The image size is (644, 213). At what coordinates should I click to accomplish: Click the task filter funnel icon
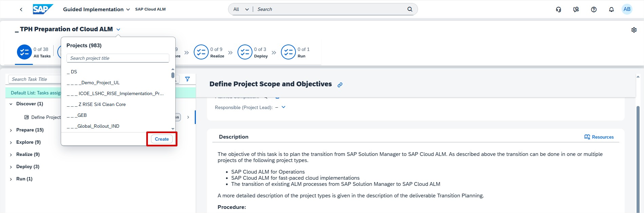[x=187, y=79]
